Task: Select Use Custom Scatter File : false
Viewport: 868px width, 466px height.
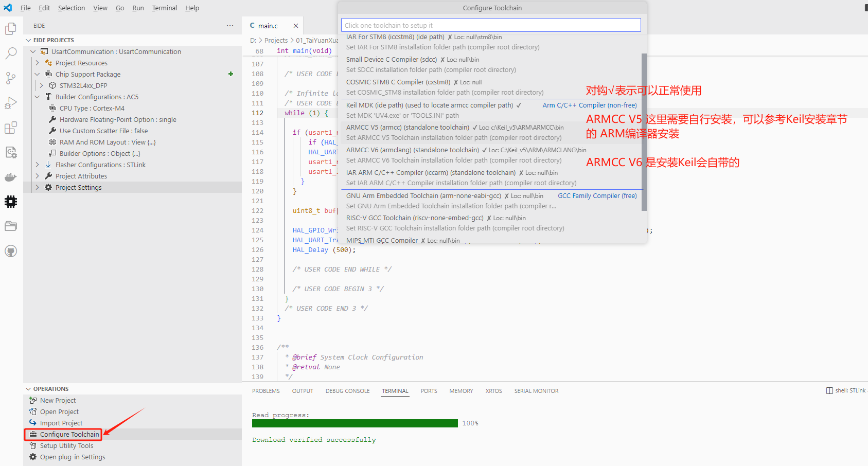Action: click(x=103, y=131)
